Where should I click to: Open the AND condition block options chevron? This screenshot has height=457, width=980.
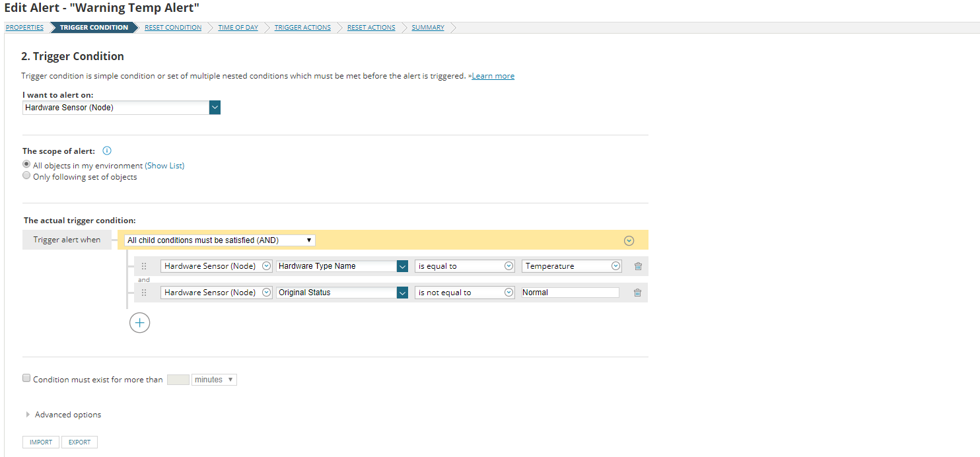(x=629, y=240)
